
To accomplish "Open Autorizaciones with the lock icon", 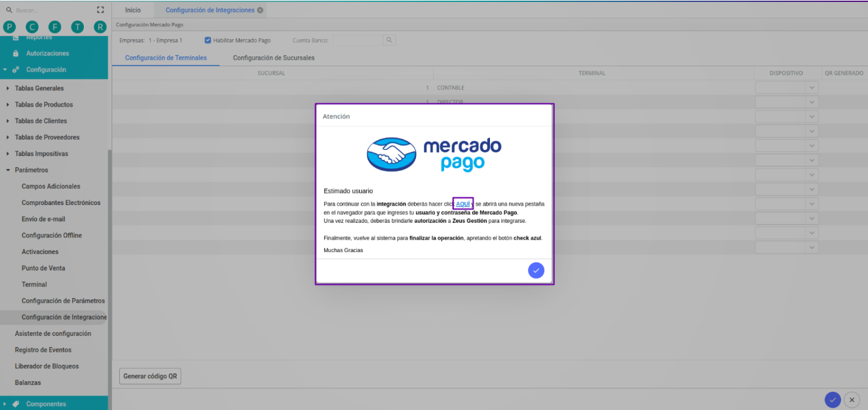I will tap(15, 53).
